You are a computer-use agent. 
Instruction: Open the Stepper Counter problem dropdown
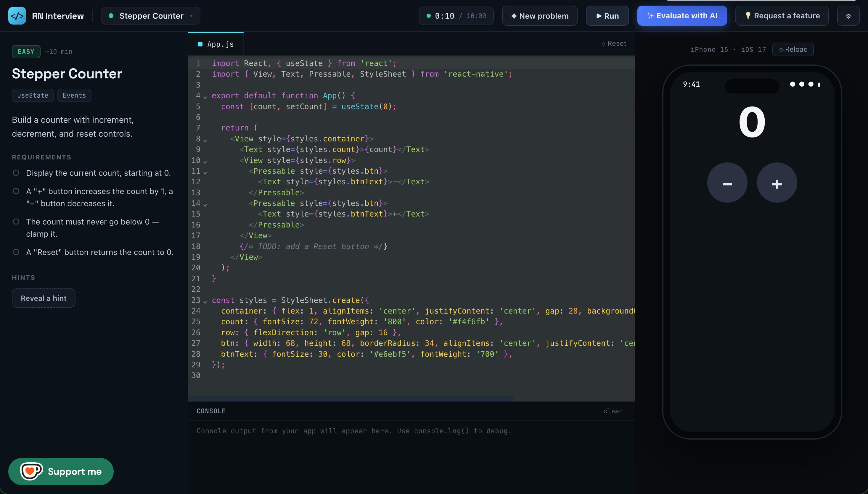click(x=150, y=16)
